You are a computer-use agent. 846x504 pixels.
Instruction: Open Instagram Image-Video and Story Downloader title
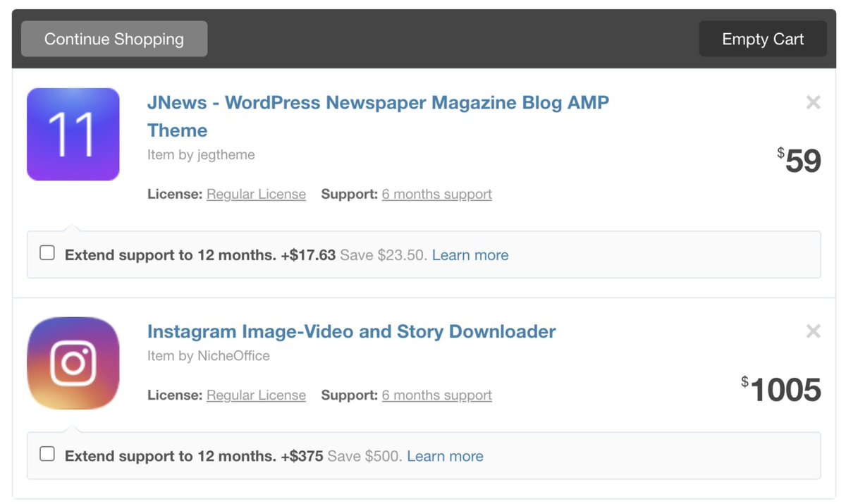[x=352, y=331]
